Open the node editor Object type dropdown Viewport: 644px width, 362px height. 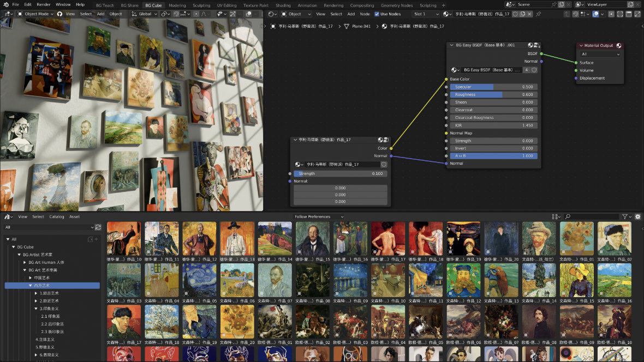[x=296, y=14]
